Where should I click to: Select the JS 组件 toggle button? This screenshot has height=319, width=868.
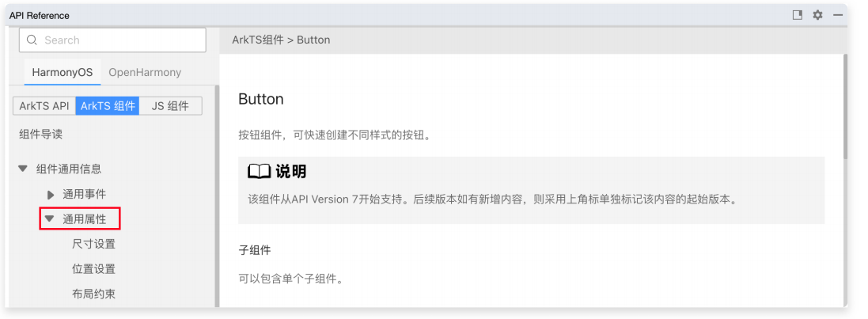coord(170,106)
